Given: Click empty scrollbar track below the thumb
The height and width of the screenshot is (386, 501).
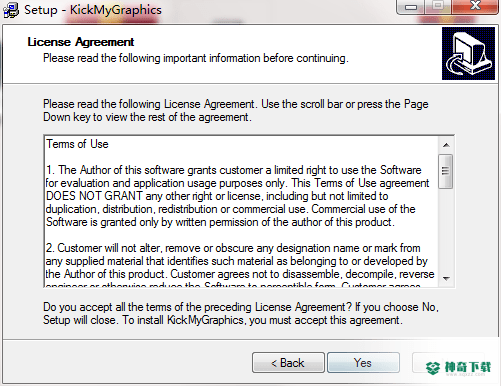Looking at the screenshot, I should point(446,230).
